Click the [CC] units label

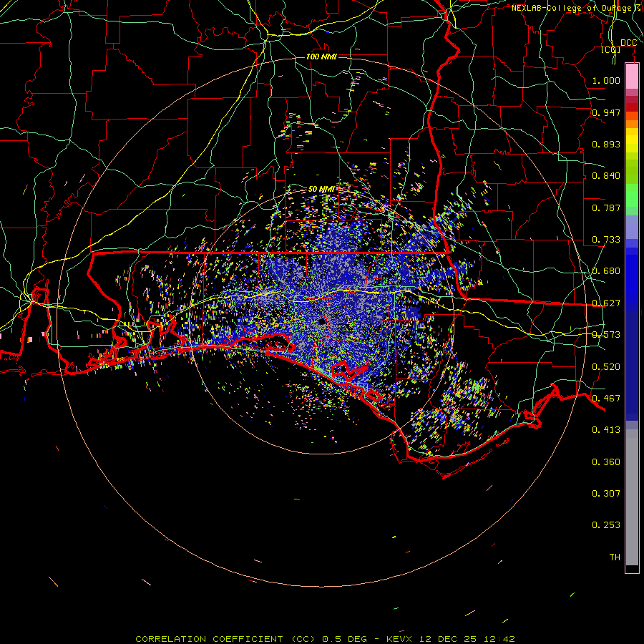click(x=611, y=49)
